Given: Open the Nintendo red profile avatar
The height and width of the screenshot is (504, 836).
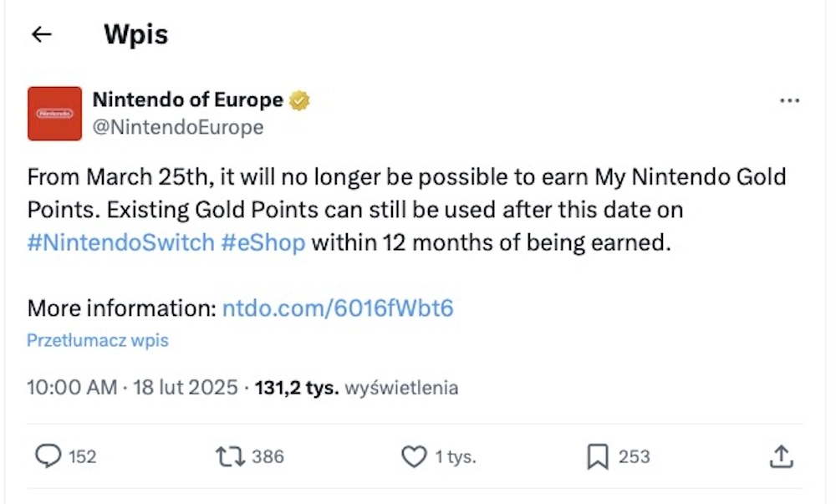Looking at the screenshot, I should pos(55,114).
